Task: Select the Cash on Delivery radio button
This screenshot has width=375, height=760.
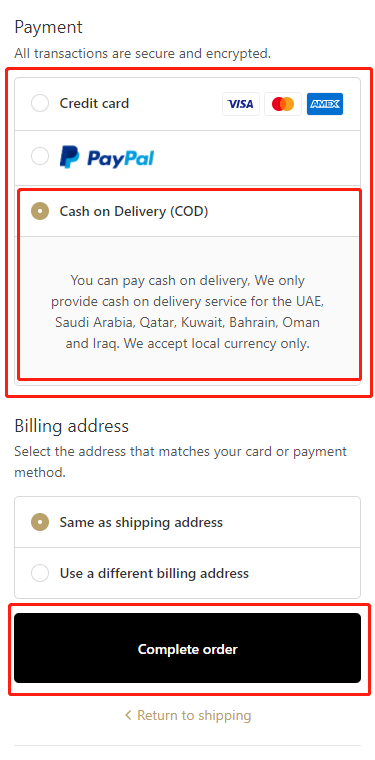Action: 40,211
